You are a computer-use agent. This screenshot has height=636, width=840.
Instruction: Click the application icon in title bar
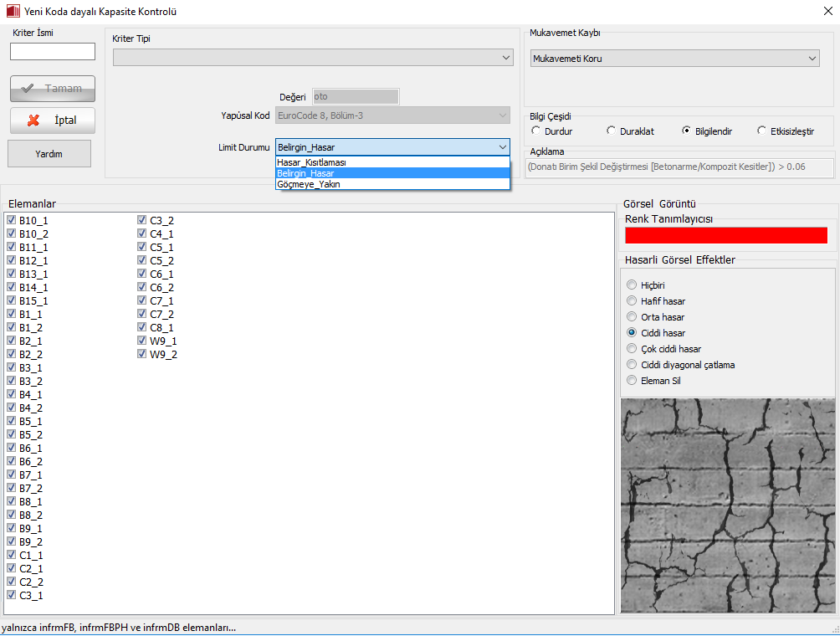(x=12, y=12)
